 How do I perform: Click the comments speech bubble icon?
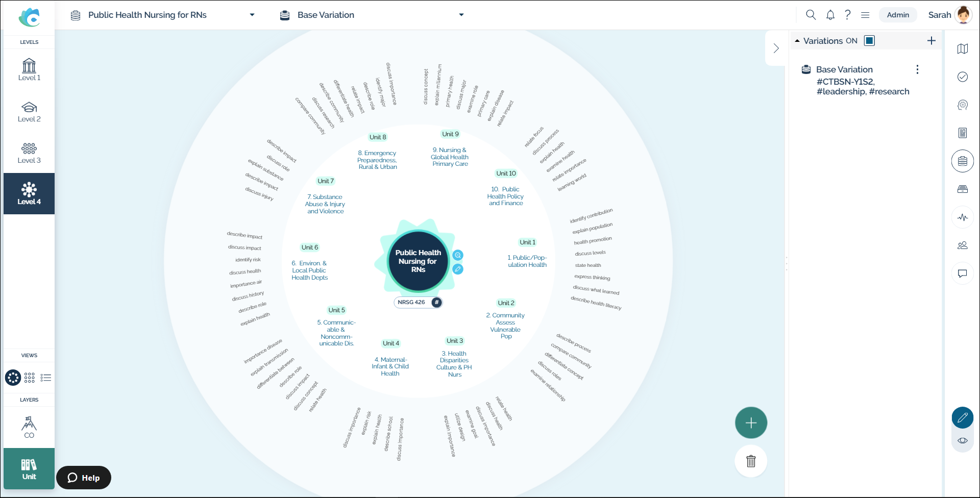tap(963, 273)
